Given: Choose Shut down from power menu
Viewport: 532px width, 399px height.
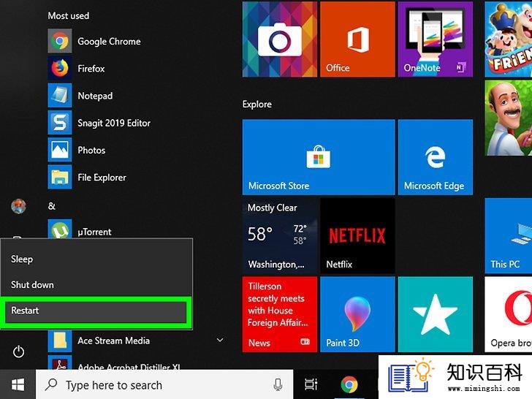Looking at the screenshot, I should coord(96,285).
